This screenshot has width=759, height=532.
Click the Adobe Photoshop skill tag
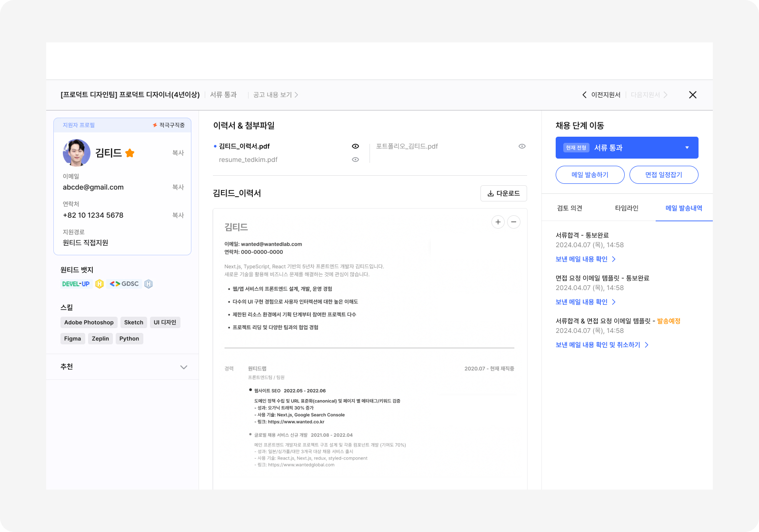tap(89, 322)
